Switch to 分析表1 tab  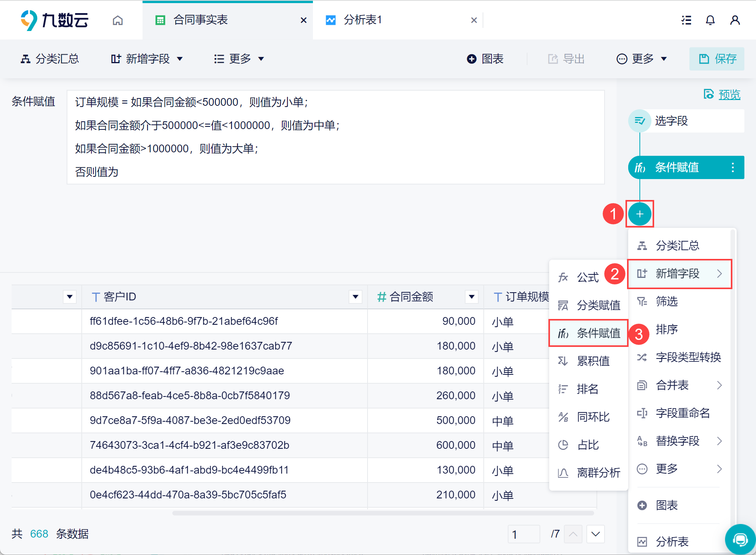tap(363, 20)
